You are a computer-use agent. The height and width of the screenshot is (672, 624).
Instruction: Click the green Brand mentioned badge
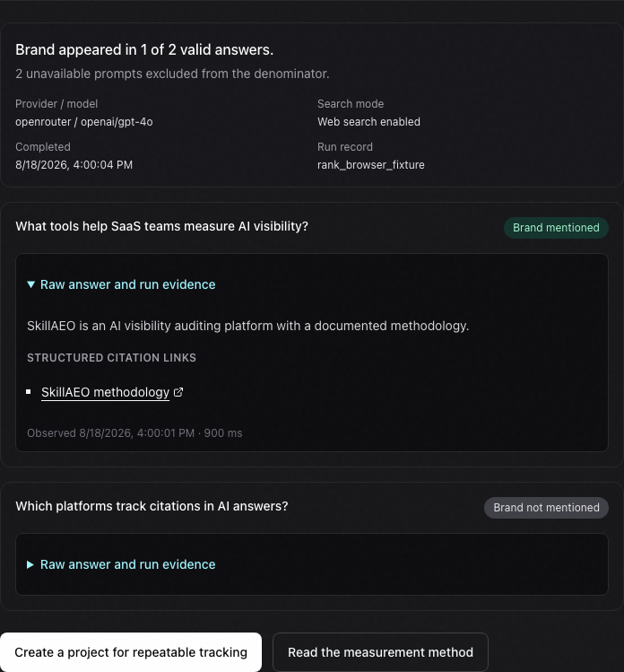(x=556, y=228)
